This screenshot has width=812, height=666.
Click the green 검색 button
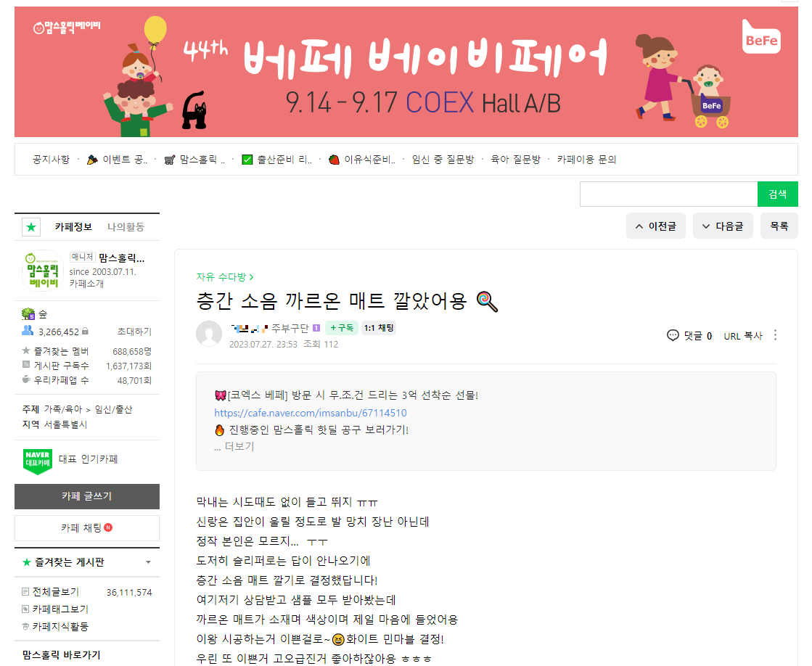pos(777,194)
